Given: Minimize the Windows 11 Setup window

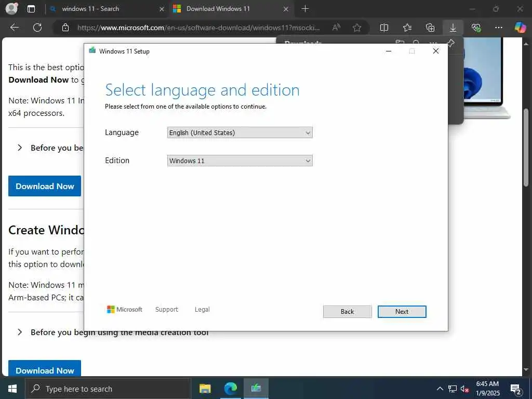Looking at the screenshot, I should click(x=389, y=51).
